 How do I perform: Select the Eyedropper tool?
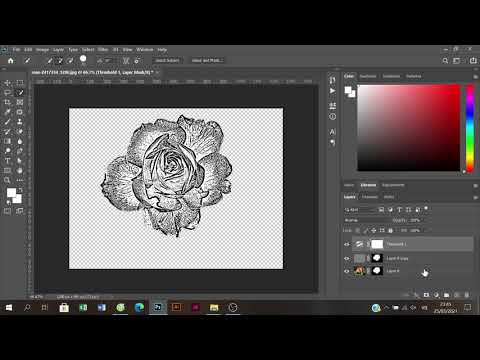7,112
